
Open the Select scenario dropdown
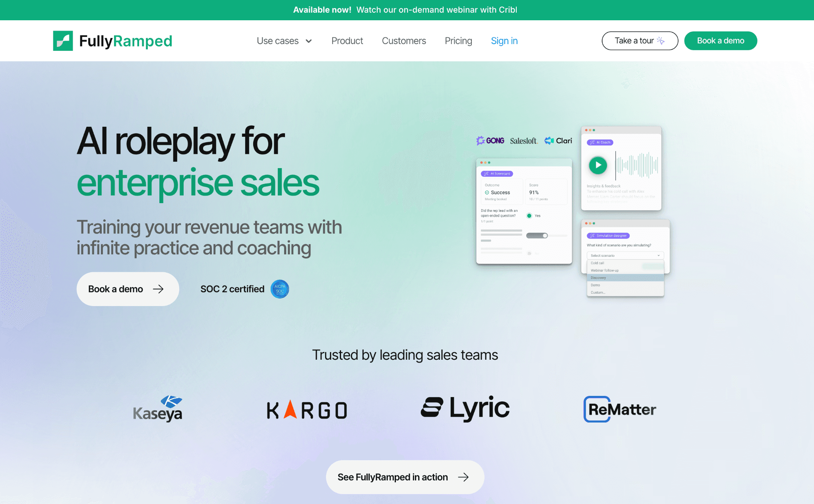point(625,255)
